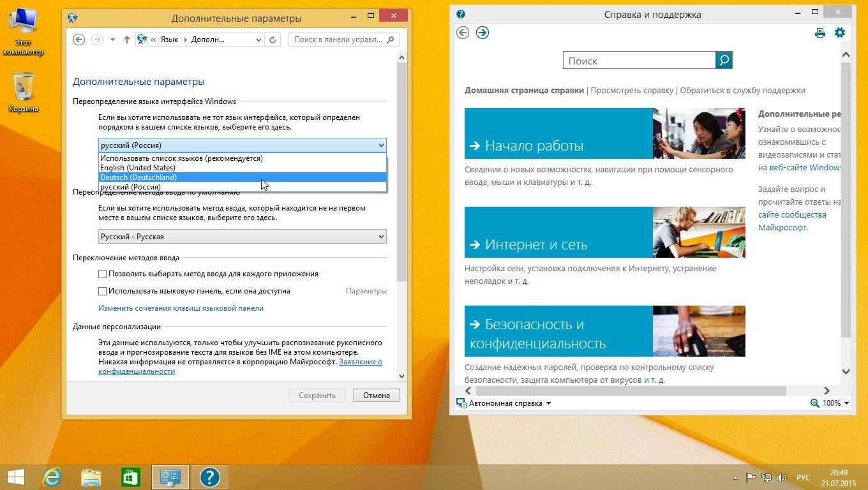The height and width of the screenshot is (490, 868).
Task: Switch to Help and Support taskbar button
Action: coord(210,477)
